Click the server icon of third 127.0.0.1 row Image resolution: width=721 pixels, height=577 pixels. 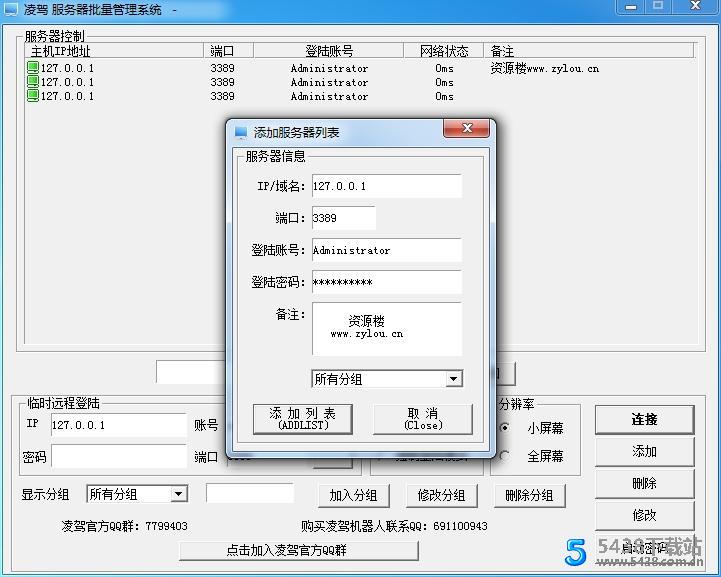click(33, 96)
